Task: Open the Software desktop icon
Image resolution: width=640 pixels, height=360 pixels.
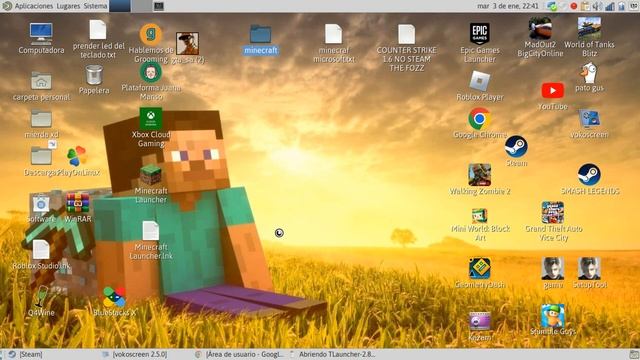Action: pos(41,204)
